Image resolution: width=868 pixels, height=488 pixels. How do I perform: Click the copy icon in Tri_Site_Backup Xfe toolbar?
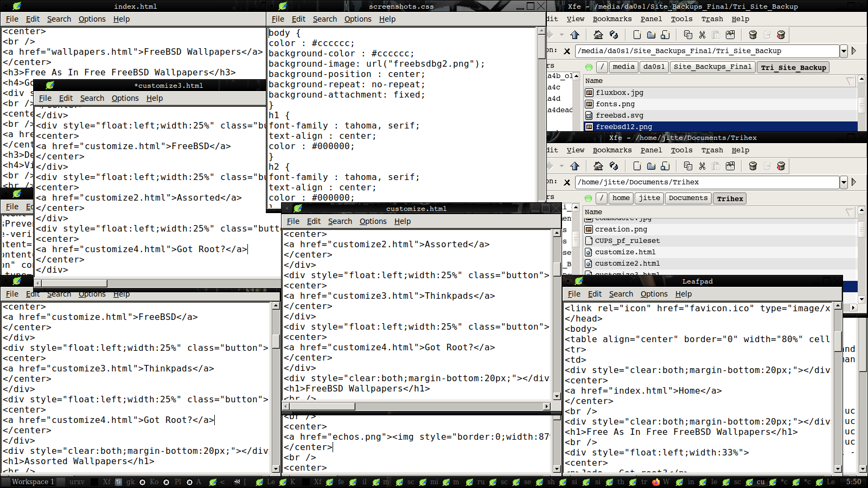688,35
